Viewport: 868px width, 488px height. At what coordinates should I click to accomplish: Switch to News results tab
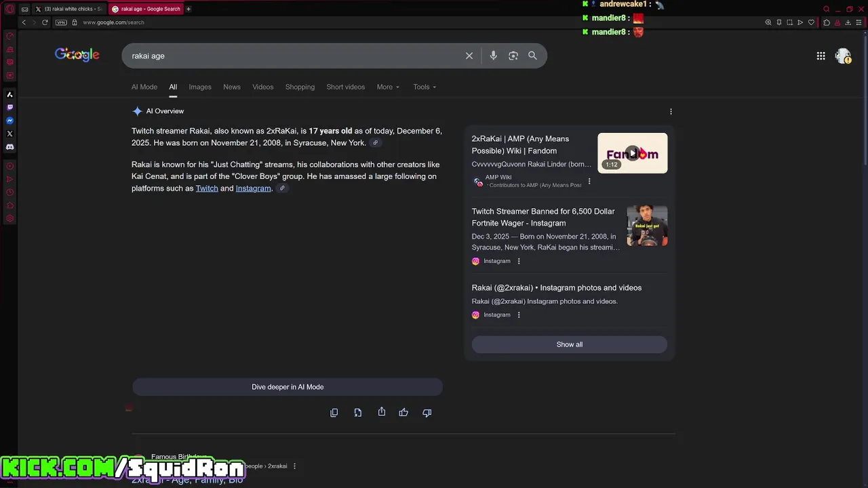coord(232,87)
